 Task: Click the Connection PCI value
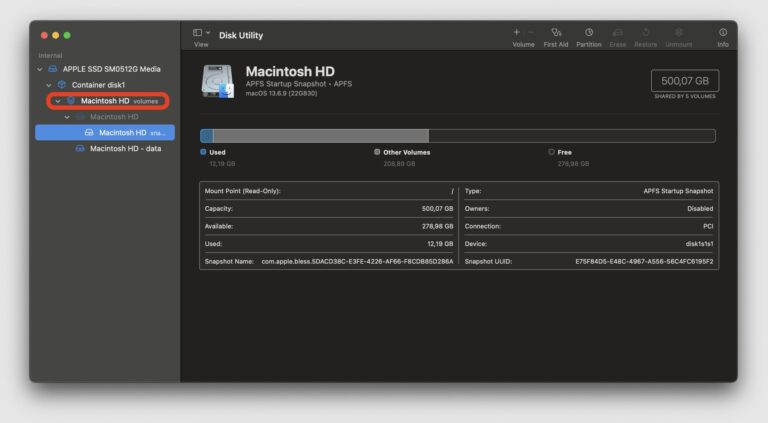(708, 226)
